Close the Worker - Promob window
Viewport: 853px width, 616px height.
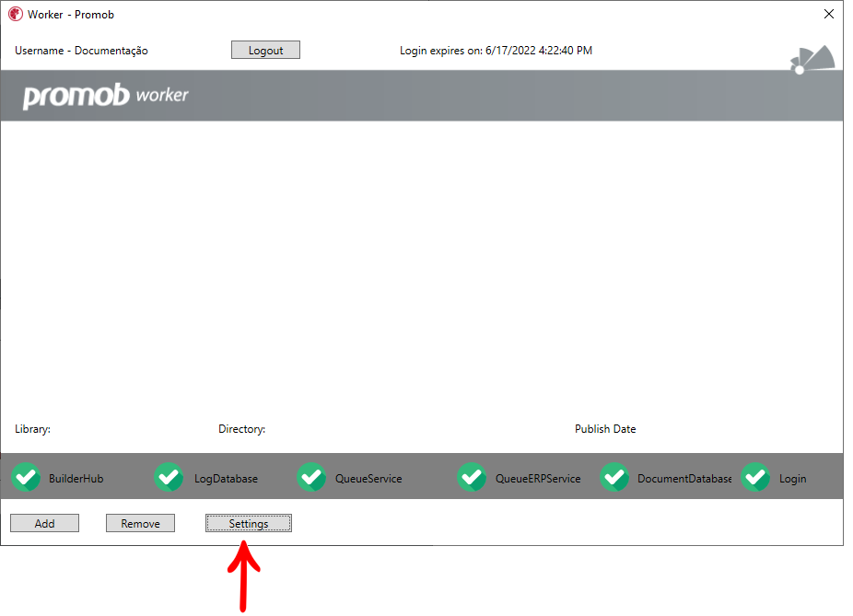pos(828,14)
